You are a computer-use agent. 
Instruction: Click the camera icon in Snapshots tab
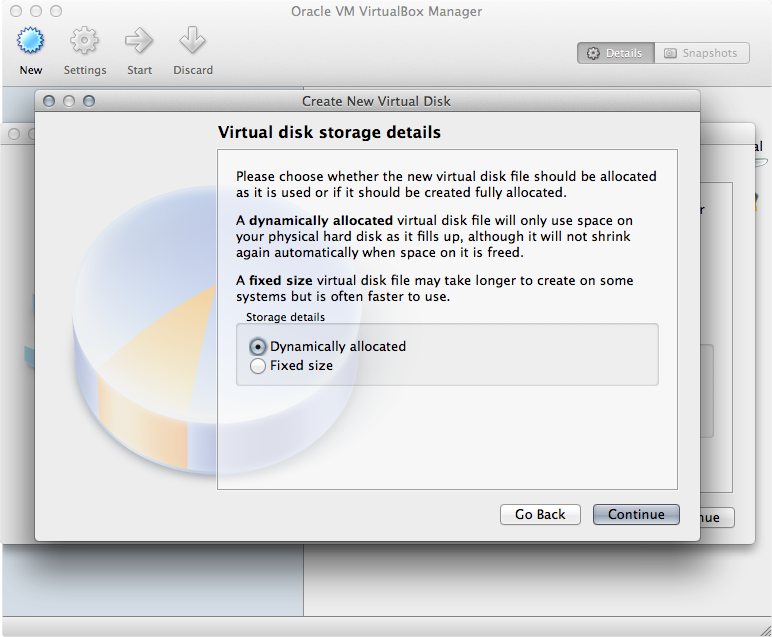pyautogui.click(x=670, y=53)
